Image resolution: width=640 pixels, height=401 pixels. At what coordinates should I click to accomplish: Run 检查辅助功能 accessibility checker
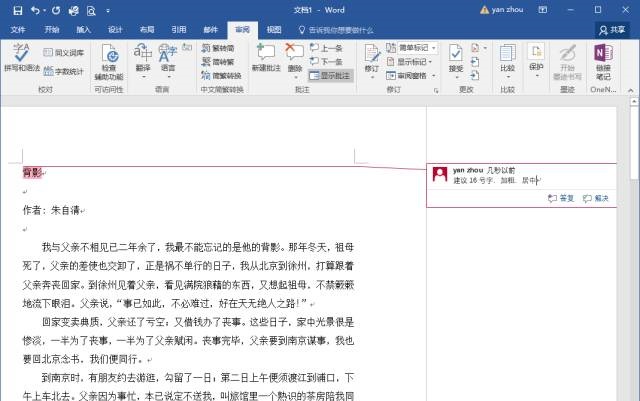(x=108, y=60)
